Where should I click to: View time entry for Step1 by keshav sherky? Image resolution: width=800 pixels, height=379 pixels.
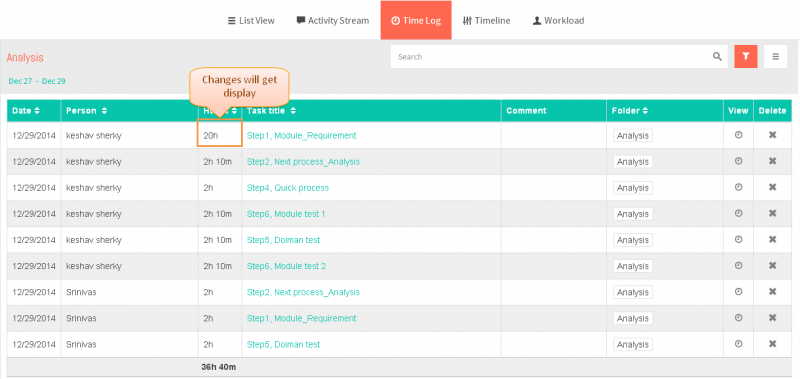coord(738,135)
